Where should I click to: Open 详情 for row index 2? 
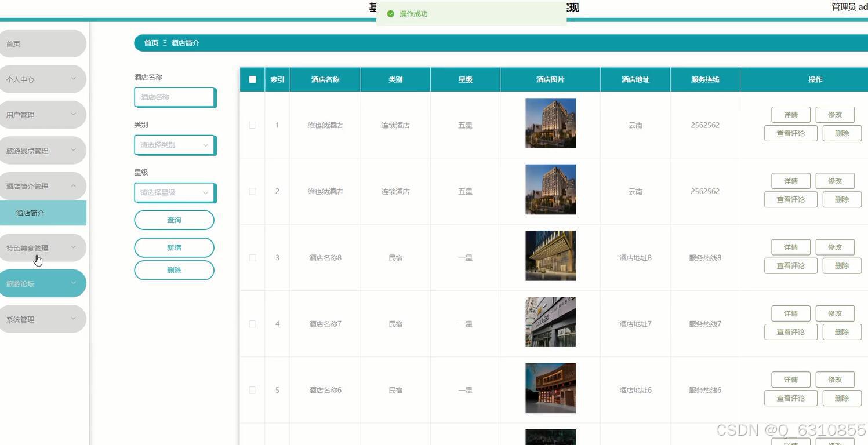791,181
